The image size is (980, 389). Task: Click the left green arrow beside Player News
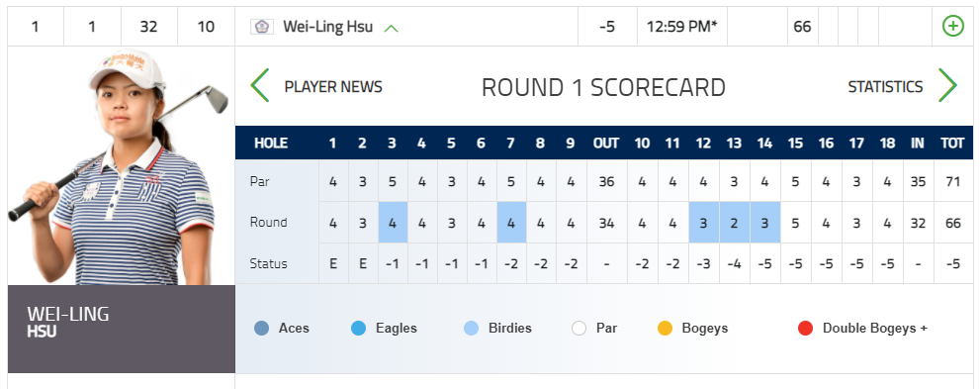(x=260, y=86)
